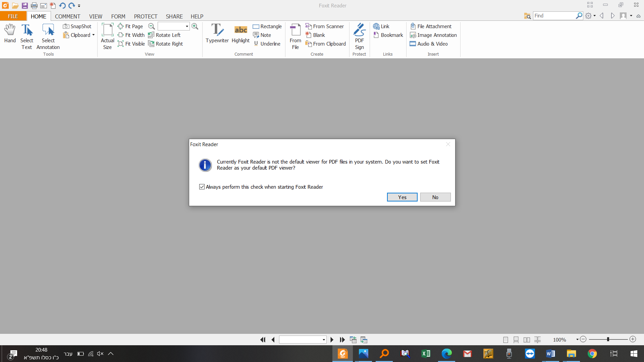Set view to Actual Size
644x362 pixels.
107,37
